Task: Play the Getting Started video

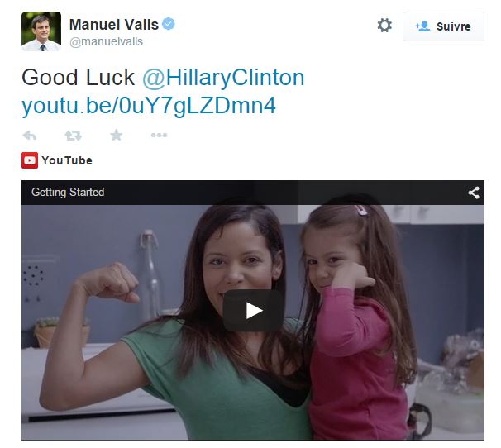Action: coord(253,311)
